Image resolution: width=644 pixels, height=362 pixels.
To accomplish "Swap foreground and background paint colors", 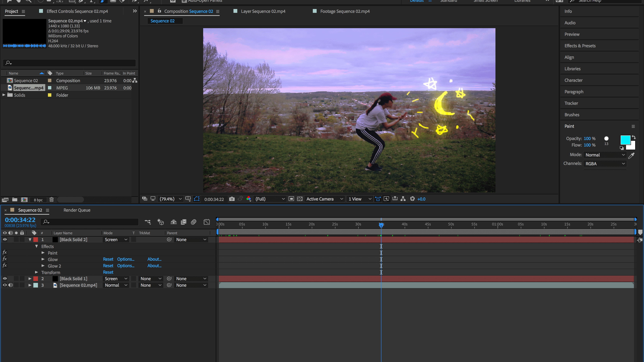I will 633,137.
